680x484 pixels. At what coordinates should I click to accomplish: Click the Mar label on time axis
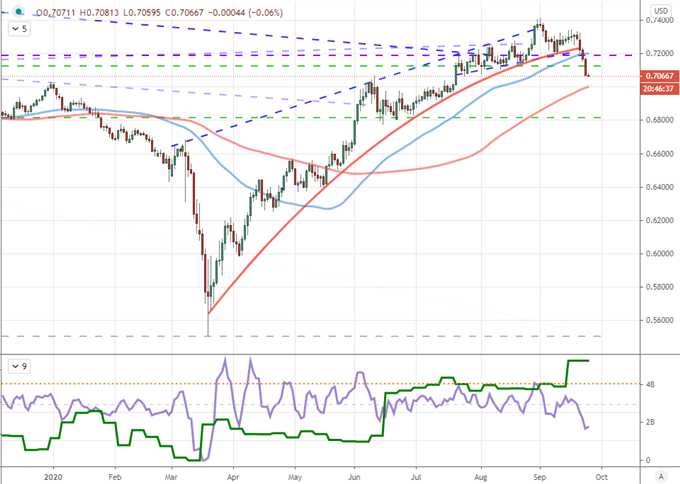171,477
